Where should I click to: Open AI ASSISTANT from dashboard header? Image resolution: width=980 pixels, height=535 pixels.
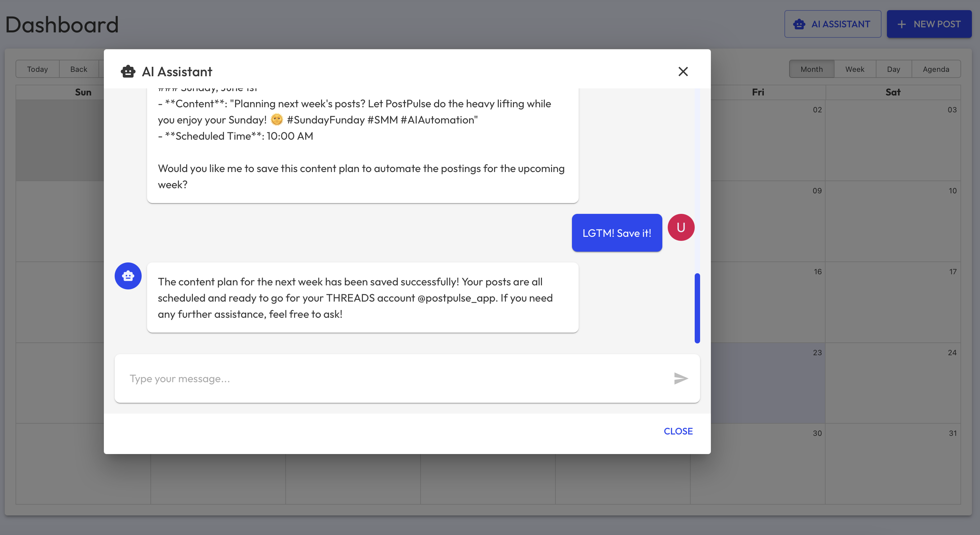click(832, 24)
